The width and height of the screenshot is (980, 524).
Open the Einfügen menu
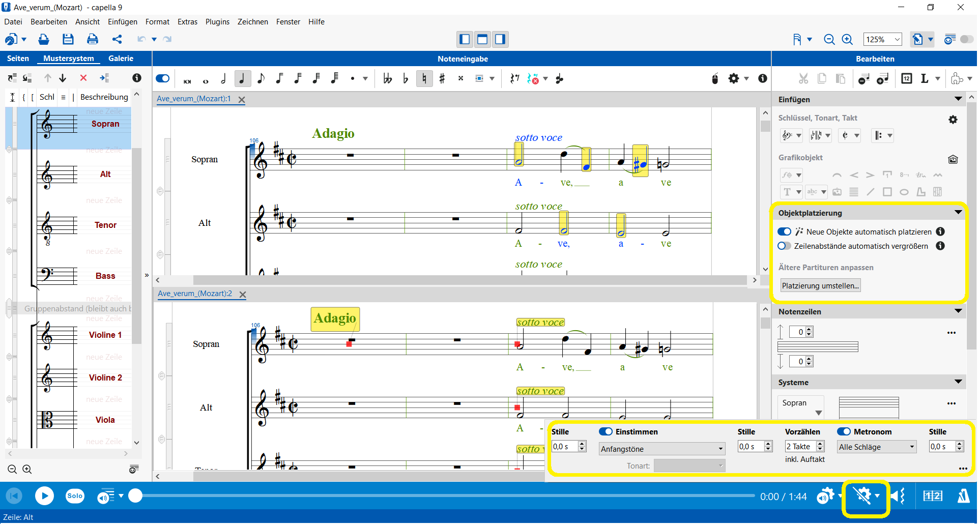[x=123, y=22]
